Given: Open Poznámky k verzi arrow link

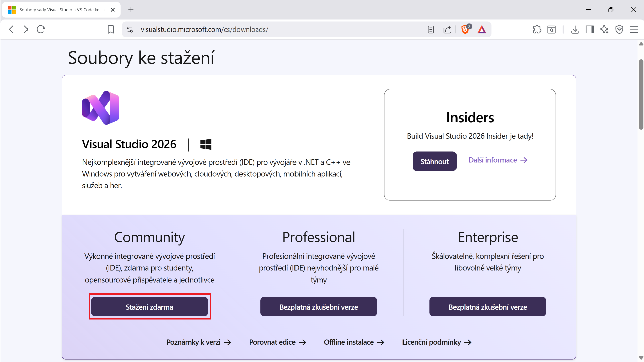Looking at the screenshot, I should tap(199, 342).
